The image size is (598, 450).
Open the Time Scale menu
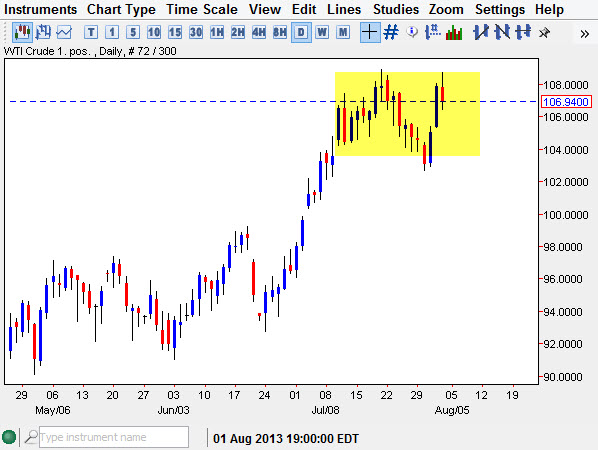coord(202,10)
